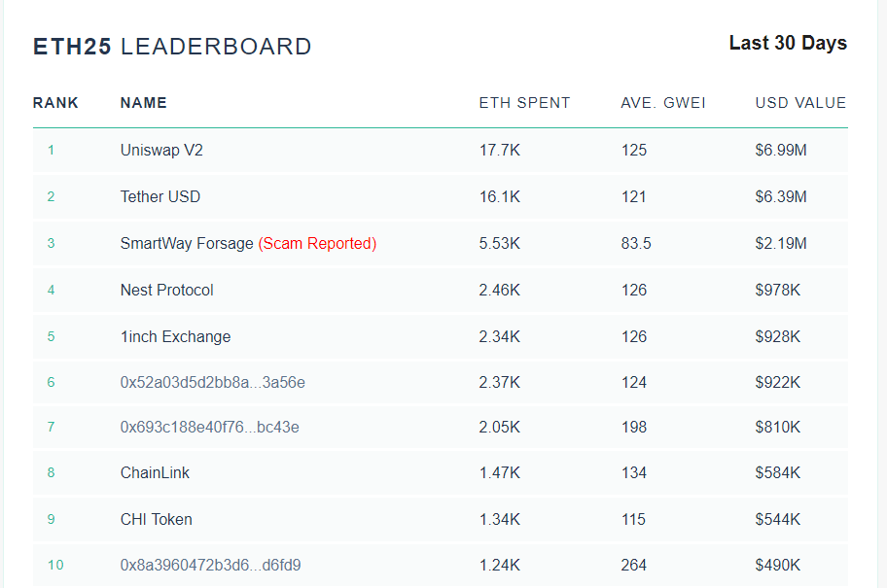
Task: Click the ETH25 LEADERBOARD title
Action: point(172,47)
